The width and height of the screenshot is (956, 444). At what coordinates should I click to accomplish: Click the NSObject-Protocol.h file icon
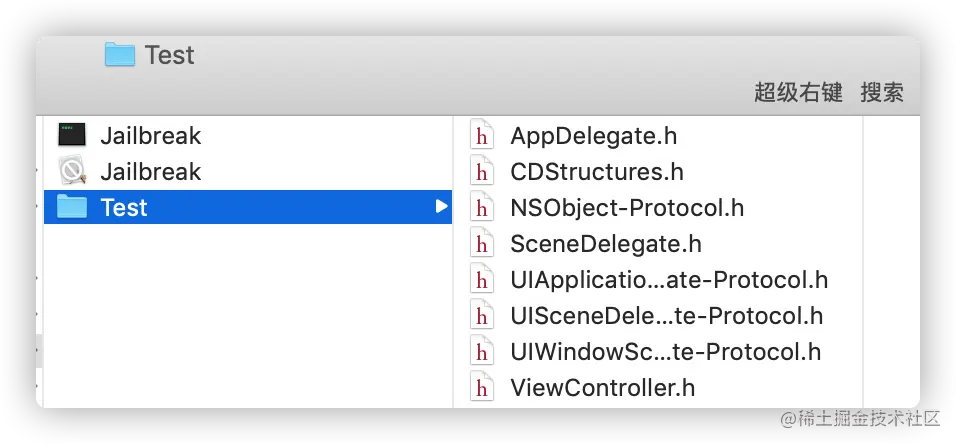click(483, 208)
